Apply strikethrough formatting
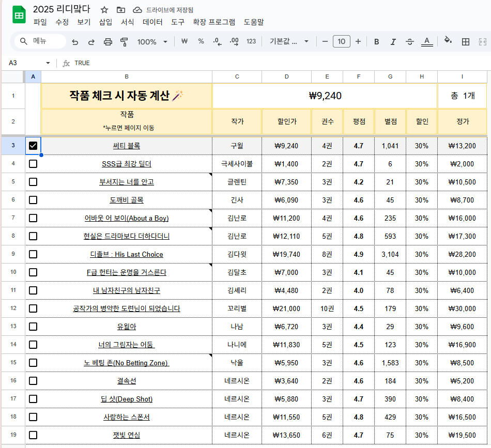The height and width of the screenshot is (448, 491). 410,42
